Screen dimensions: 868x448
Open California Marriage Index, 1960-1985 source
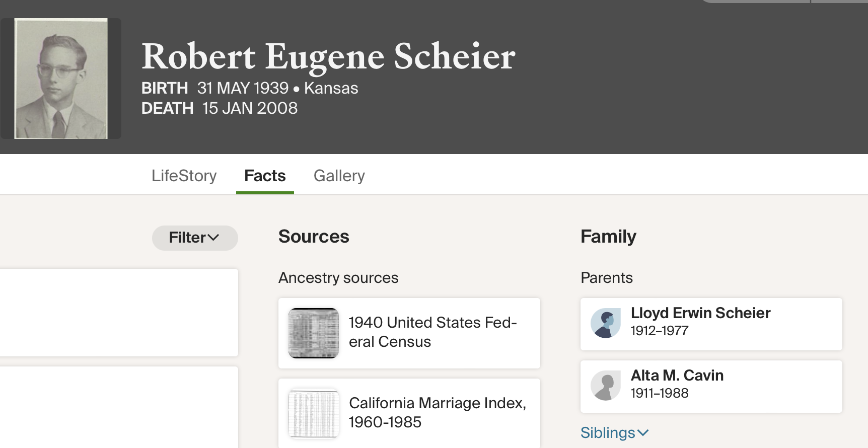[x=437, y=413]
